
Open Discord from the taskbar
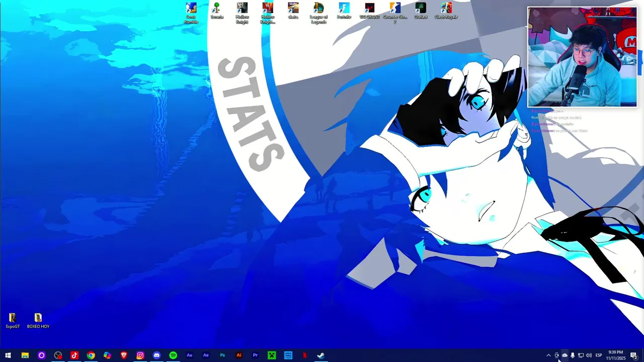click(x=156, y=355)
